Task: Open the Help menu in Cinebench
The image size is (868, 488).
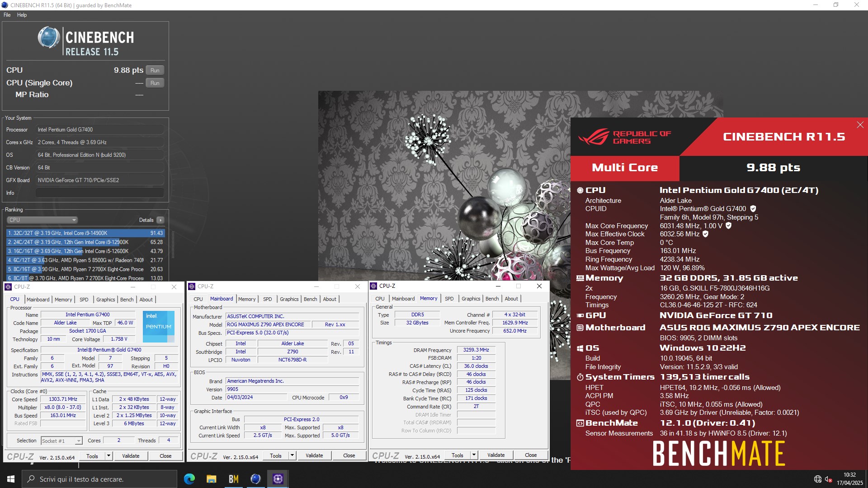Action: pos(22,15)
